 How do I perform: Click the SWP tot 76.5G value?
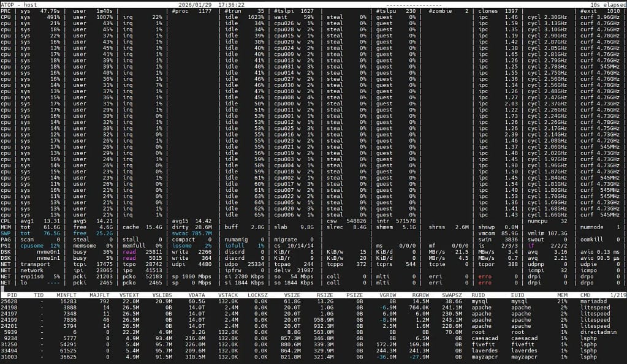point(40,233)
